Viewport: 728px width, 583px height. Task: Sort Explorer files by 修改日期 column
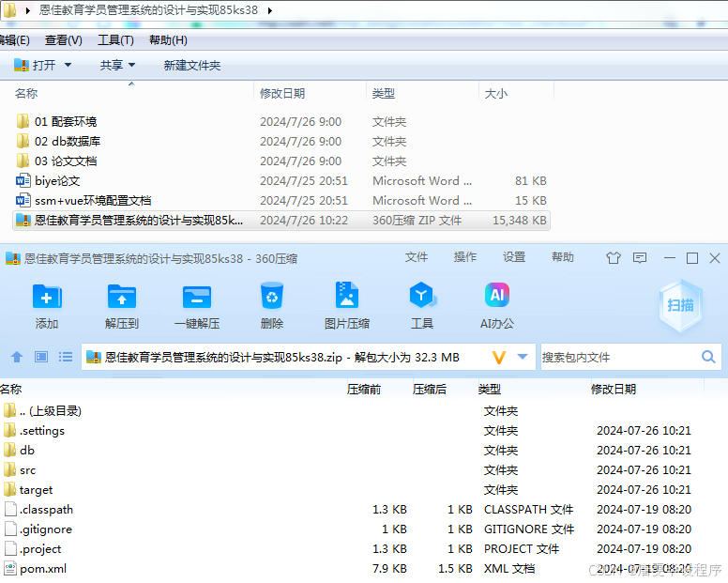click(282, 93)
